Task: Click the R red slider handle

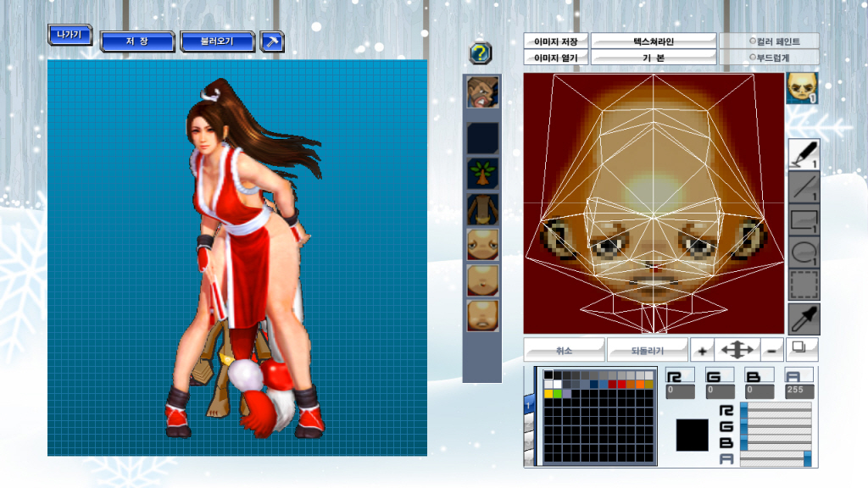Action: click(744, 411)
